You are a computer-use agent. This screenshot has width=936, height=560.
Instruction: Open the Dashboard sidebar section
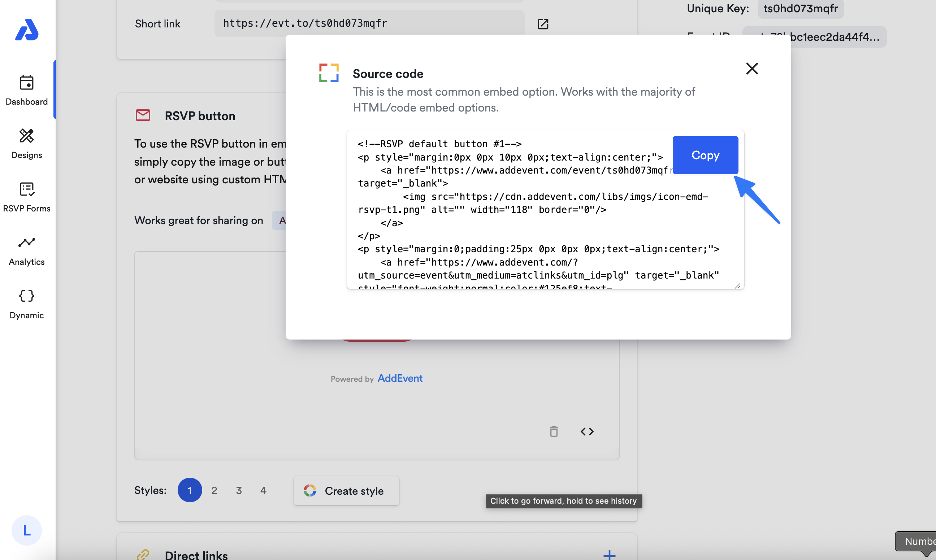[26, 90]
